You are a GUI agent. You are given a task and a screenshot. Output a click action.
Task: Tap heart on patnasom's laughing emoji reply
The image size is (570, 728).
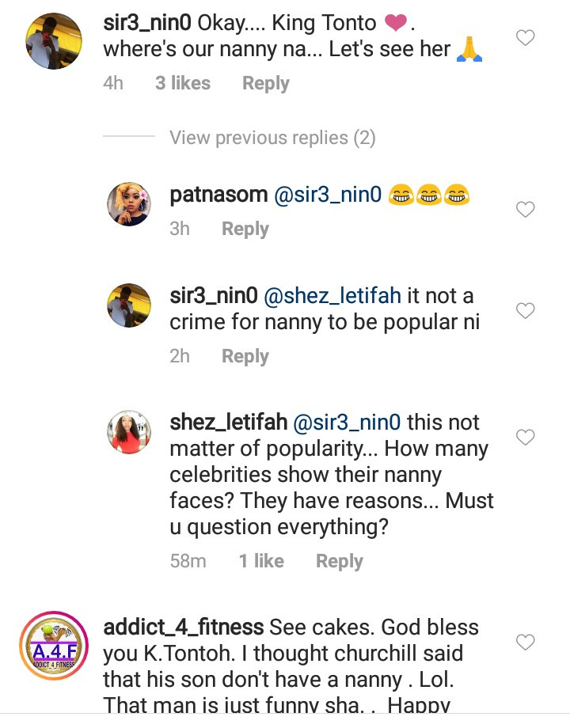click(525, 210)
